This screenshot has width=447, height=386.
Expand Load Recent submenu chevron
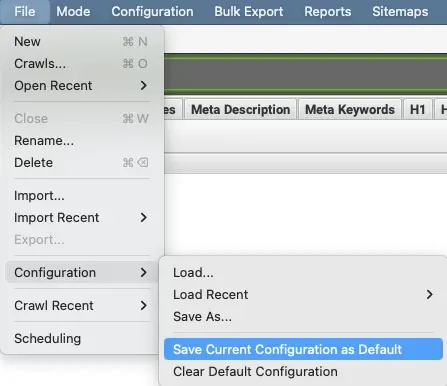pyautogui.click(x=429, y=294)
